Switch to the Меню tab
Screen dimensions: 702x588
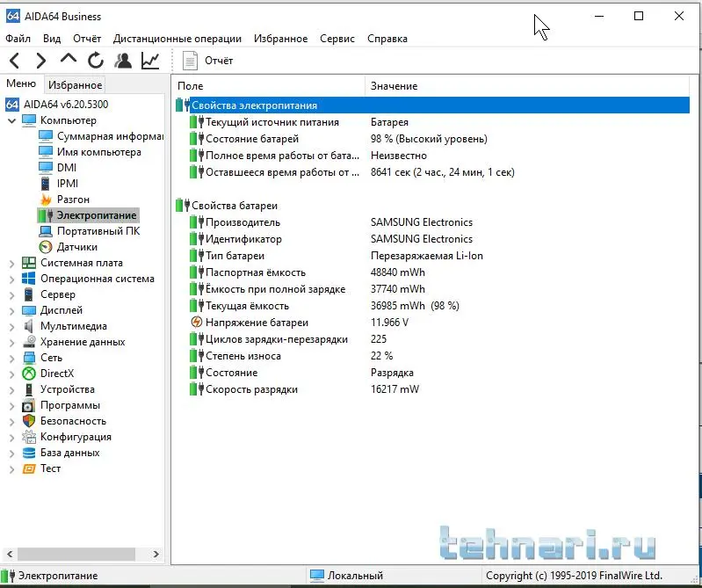(x=21, y=83)
